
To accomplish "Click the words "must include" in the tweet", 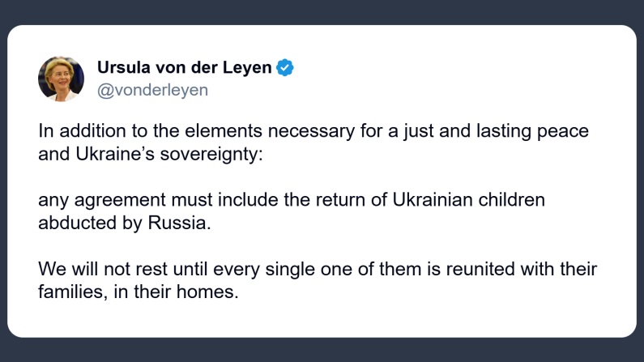I will point(184,199).
